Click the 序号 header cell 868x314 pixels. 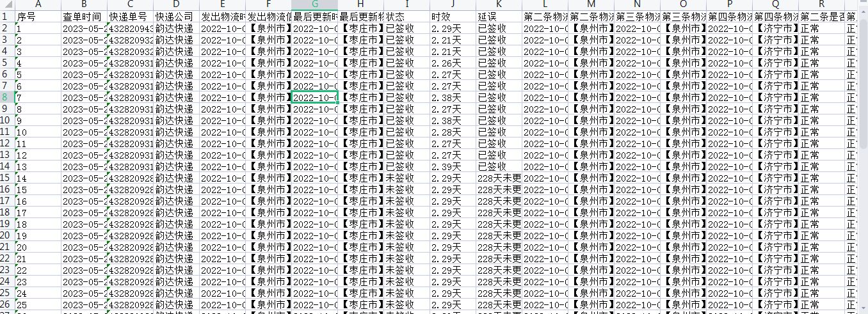coord(38,16)
